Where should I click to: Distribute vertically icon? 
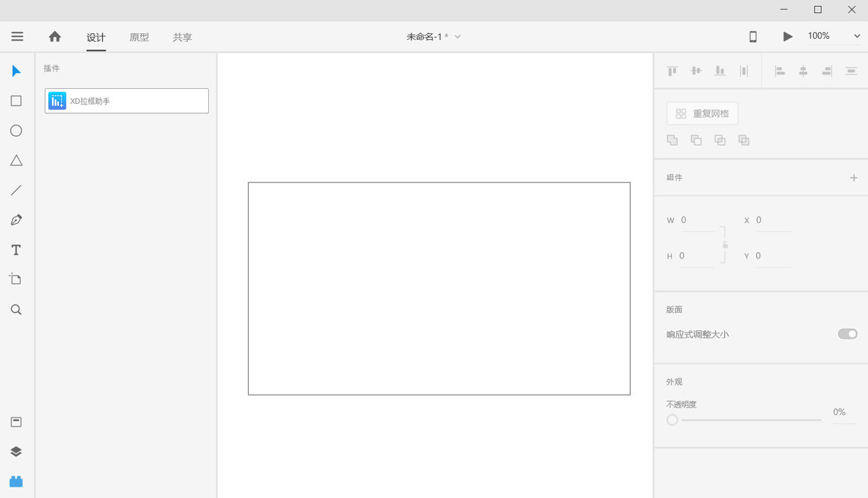point(851,71)
